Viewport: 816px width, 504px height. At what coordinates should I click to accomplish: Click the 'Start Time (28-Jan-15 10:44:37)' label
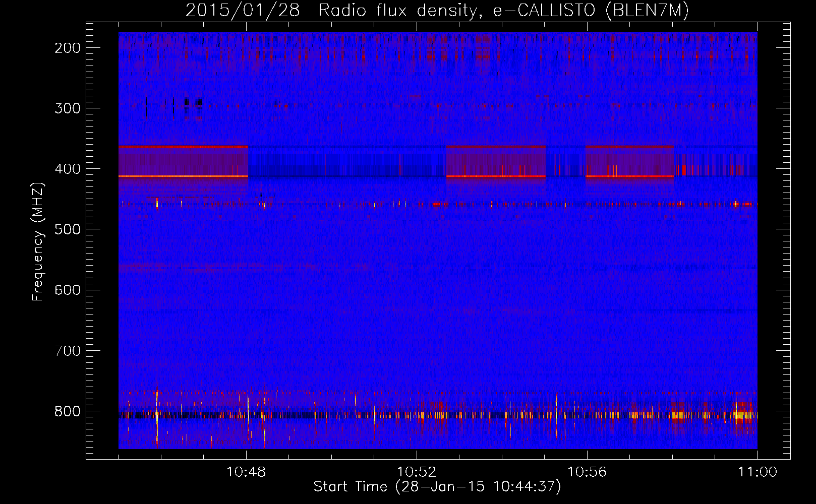point(437,487)
